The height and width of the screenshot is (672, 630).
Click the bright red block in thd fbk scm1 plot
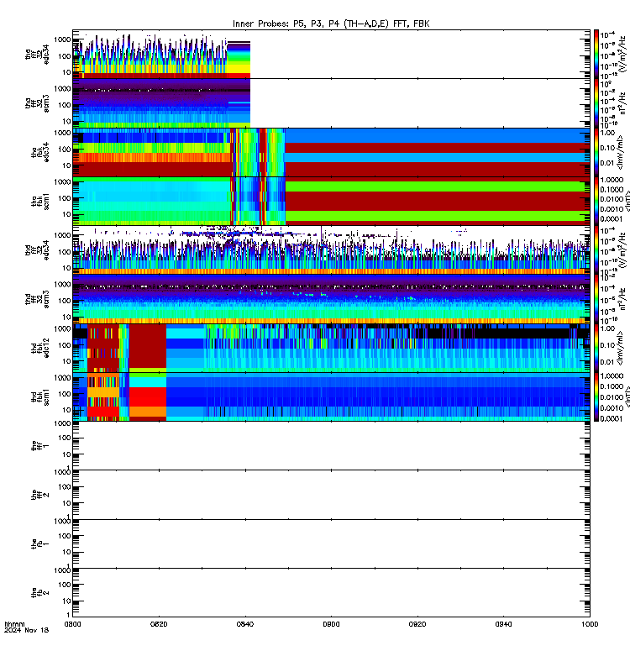[148, 396]
